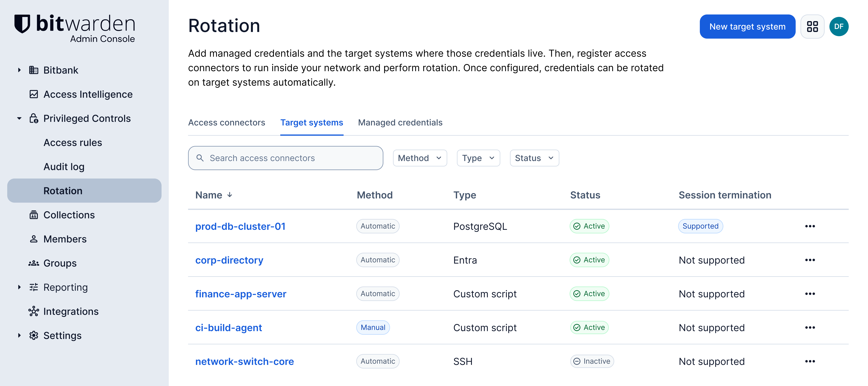Switch to the Access connectors tab
The image size is (868, 386).
click(x=226, y=122)
